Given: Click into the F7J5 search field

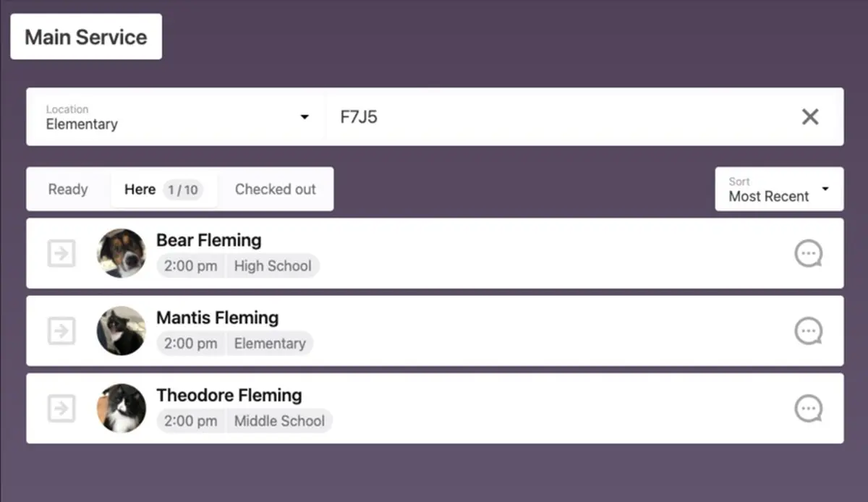Looking at the screenshot, I should pos(561,116).
